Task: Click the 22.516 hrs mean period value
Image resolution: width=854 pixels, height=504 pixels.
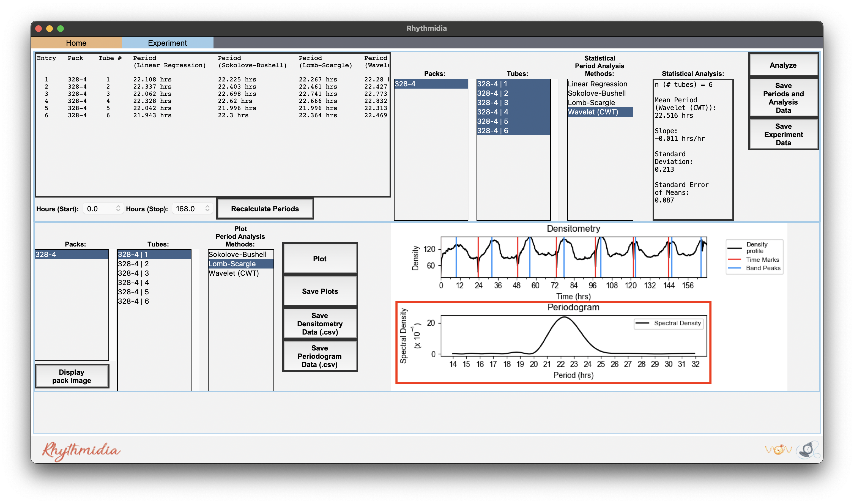Action: pos(674,115)
